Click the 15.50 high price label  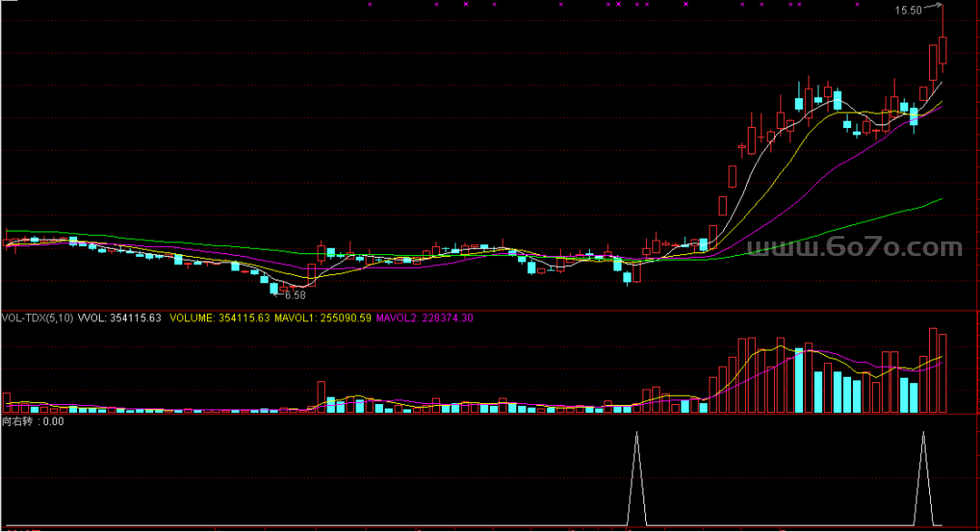coord(907,10)
